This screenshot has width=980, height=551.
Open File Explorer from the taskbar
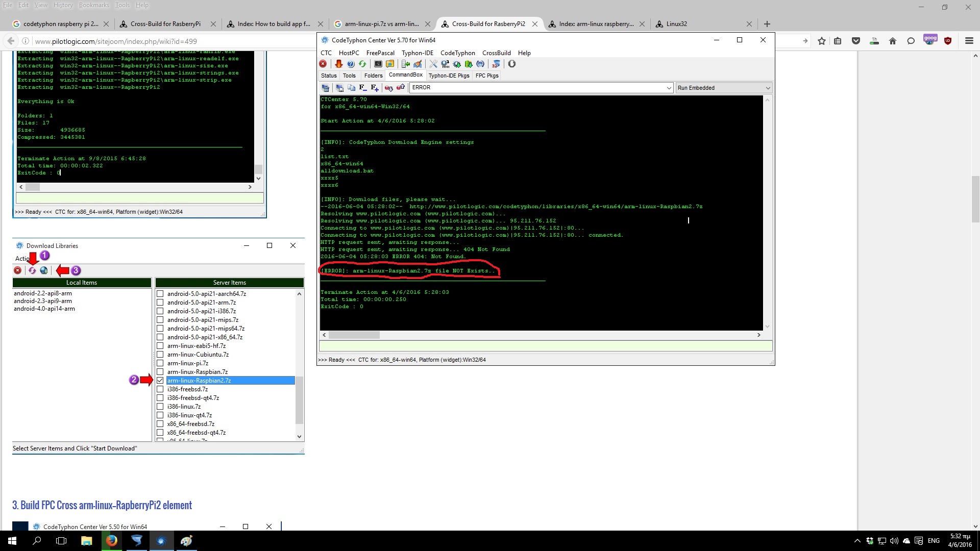tap(86, 541)
